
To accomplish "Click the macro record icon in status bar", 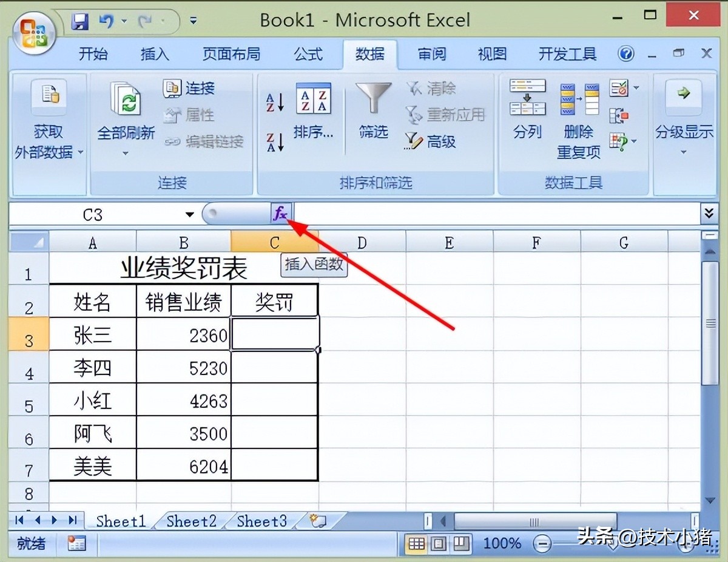I will (77, 543).
